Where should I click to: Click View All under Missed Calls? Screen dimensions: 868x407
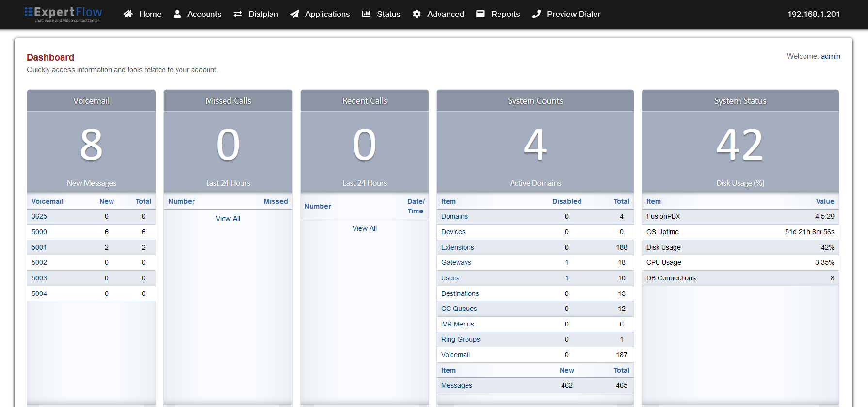pos(228,219)
